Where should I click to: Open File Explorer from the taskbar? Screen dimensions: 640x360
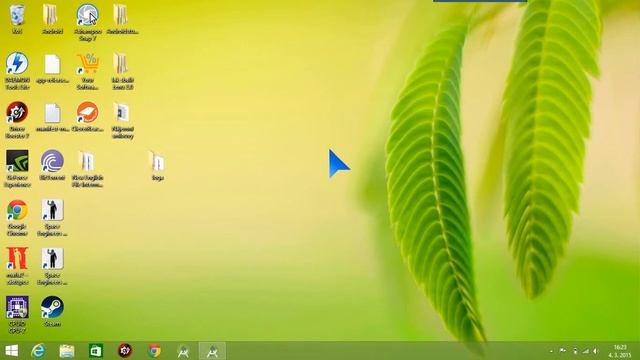67,351
